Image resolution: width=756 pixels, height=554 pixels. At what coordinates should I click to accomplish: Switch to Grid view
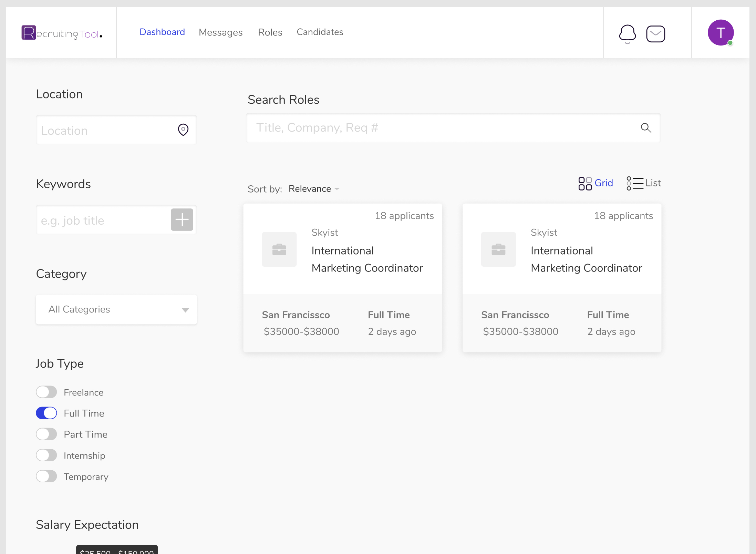(x=596, y=183)
